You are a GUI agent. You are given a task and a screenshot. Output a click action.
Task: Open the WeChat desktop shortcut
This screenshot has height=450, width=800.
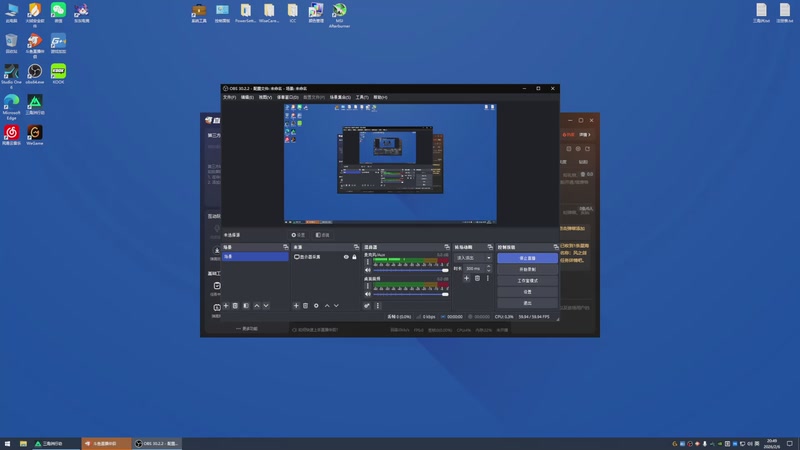58,13
